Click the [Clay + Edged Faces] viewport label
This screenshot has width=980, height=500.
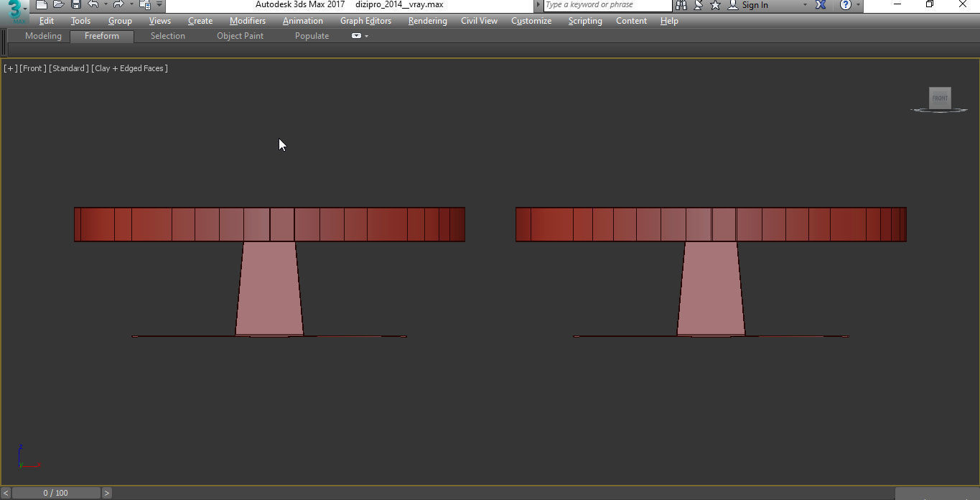pos(130,68)
